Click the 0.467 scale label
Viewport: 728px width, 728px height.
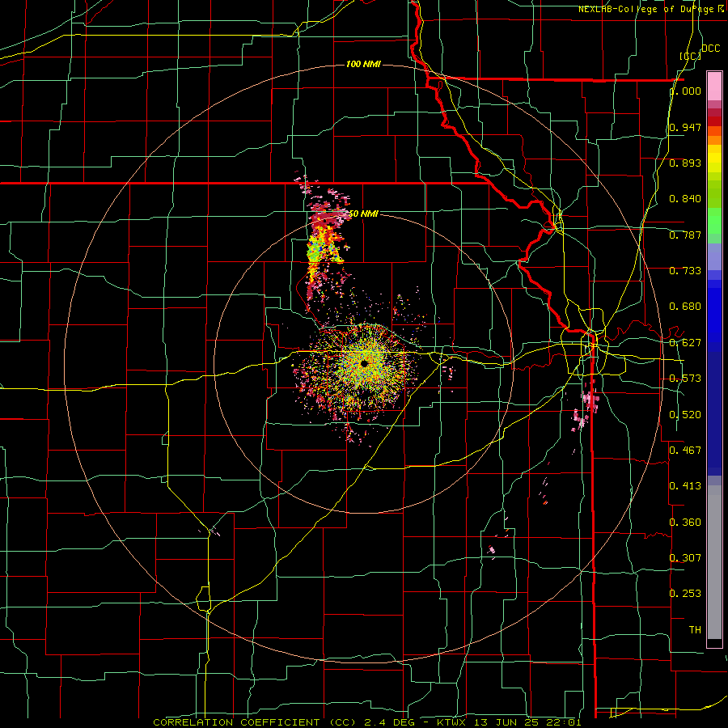[685, 450]
